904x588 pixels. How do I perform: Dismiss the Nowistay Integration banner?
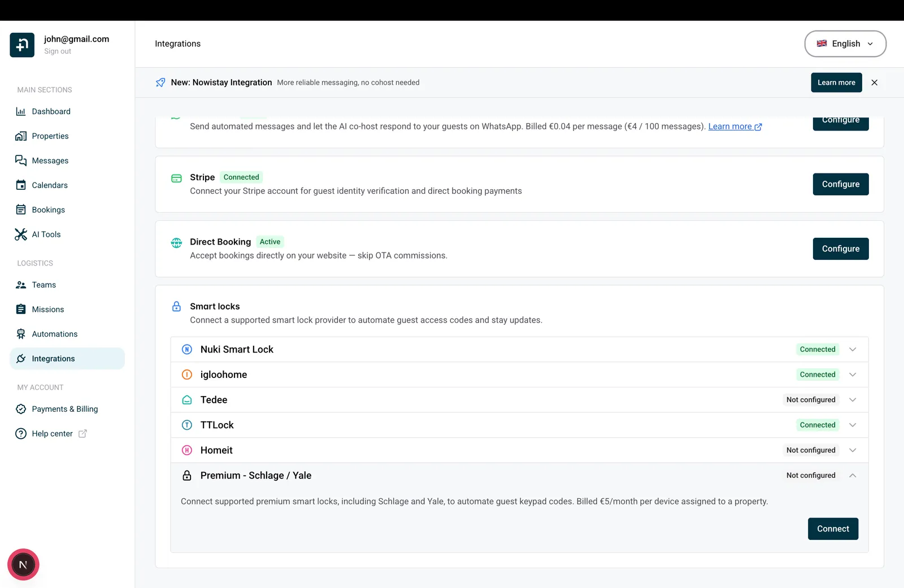(x=875, y=82)
